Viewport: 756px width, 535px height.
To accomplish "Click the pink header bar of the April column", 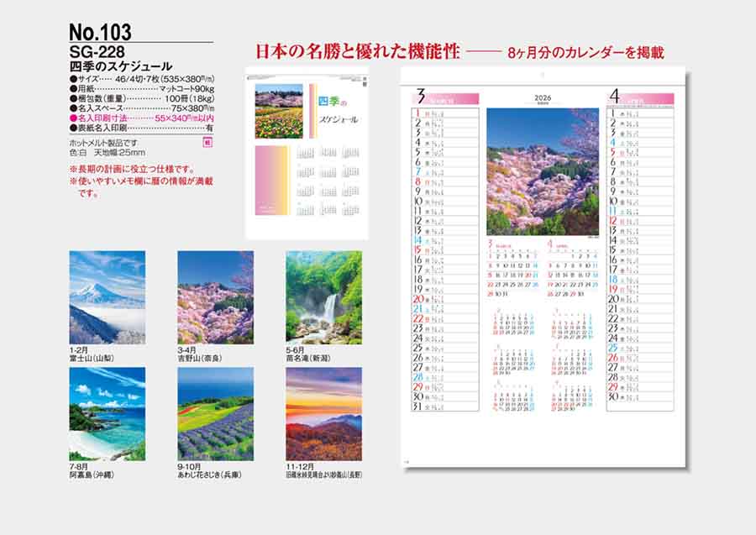I will (640, 99).
